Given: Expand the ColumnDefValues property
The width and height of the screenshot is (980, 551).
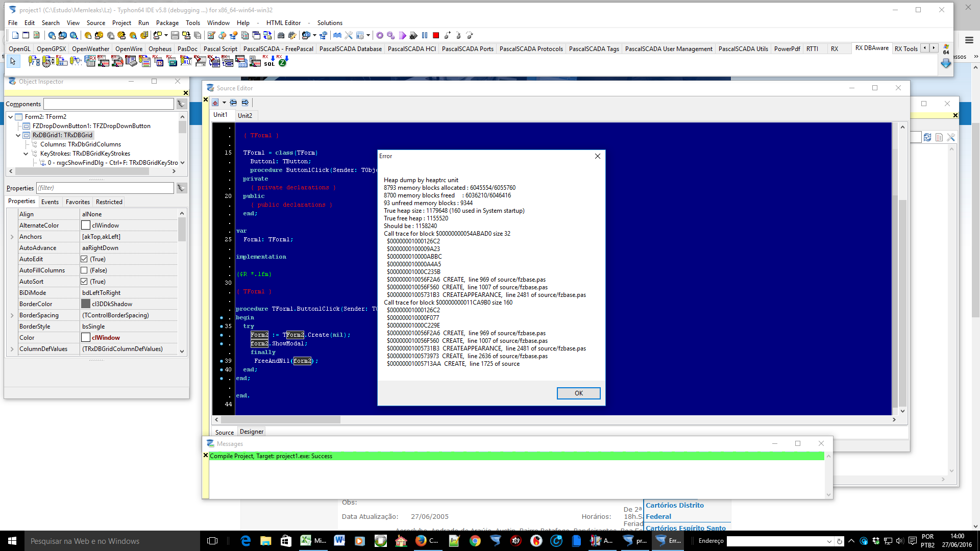Looking at the screenshot, I should tap(12, 349).
